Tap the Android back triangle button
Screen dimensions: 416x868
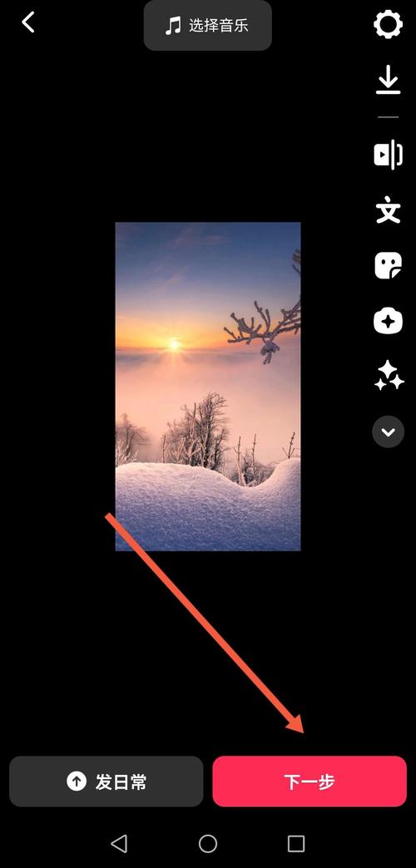tap(119, 844)
